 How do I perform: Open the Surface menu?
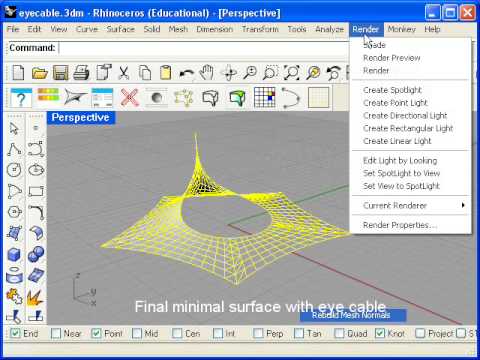pos(121,29)
